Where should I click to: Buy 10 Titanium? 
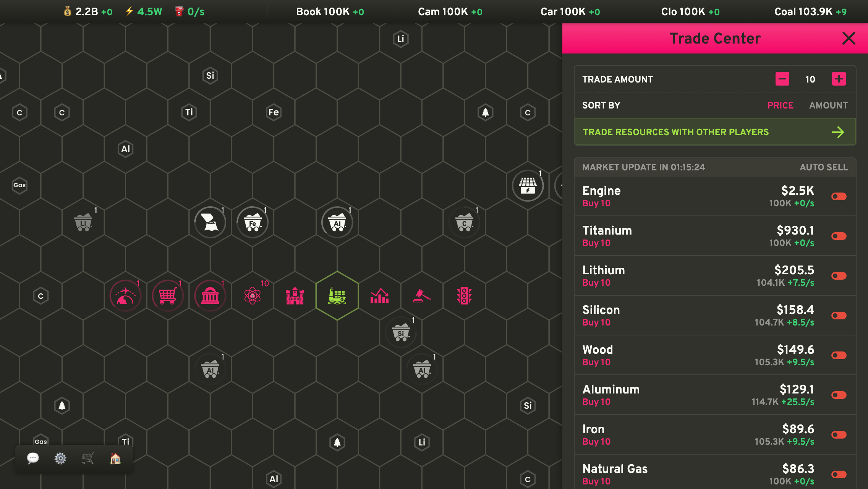596,243
